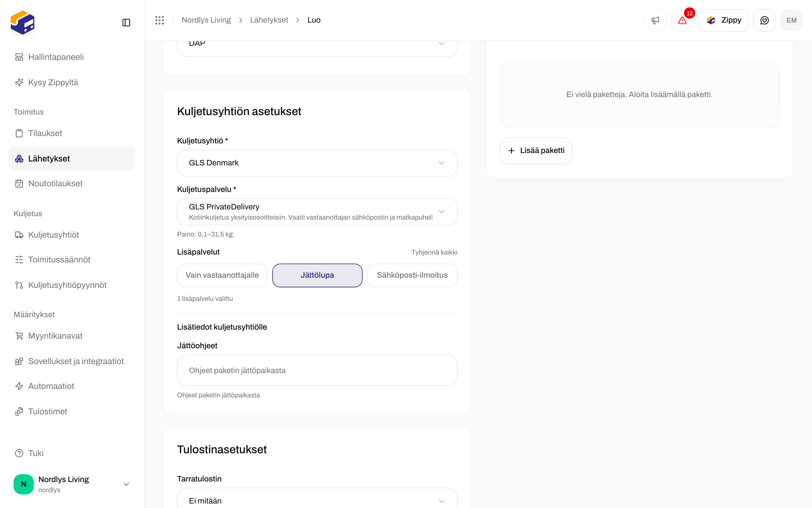Click the 1 lisäpalvelu valittu text

point(205,298)
